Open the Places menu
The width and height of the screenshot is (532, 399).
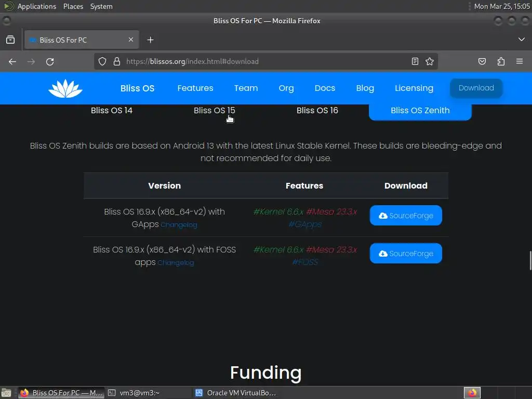click(73, 6)
